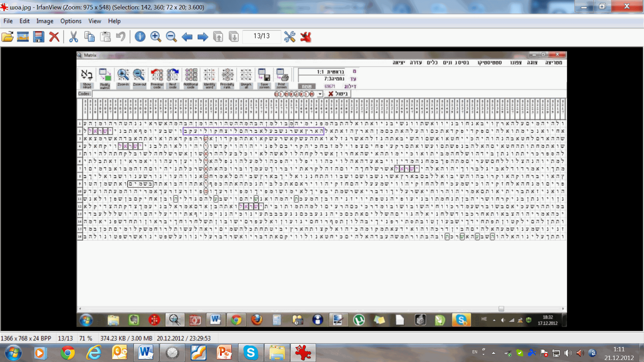
Task: Cut the selection with scissors icon
Action: 73,37
